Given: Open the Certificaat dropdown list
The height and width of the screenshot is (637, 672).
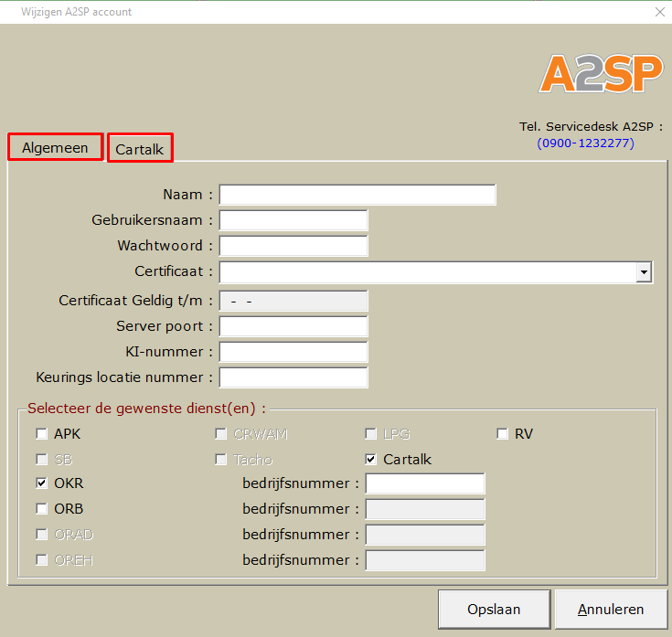Looking at the screenshot, I should tap(644, 272).
